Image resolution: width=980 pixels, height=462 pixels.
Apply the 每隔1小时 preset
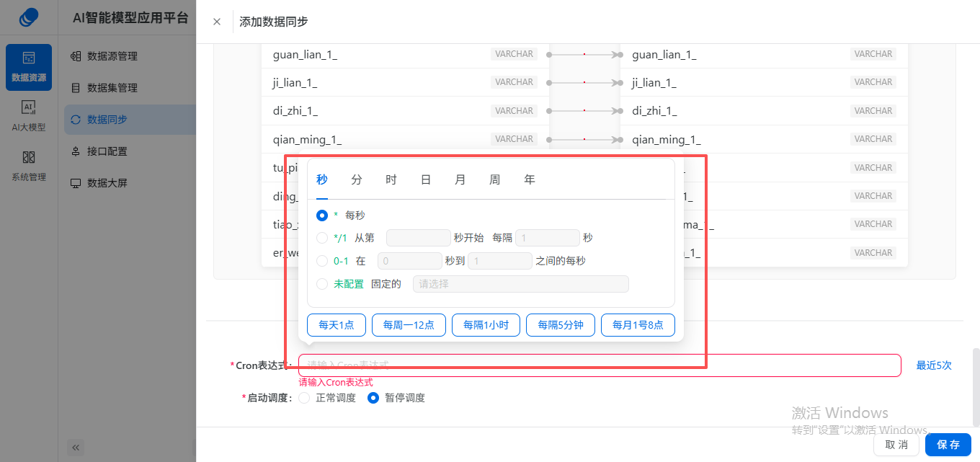tap(486, 325)
